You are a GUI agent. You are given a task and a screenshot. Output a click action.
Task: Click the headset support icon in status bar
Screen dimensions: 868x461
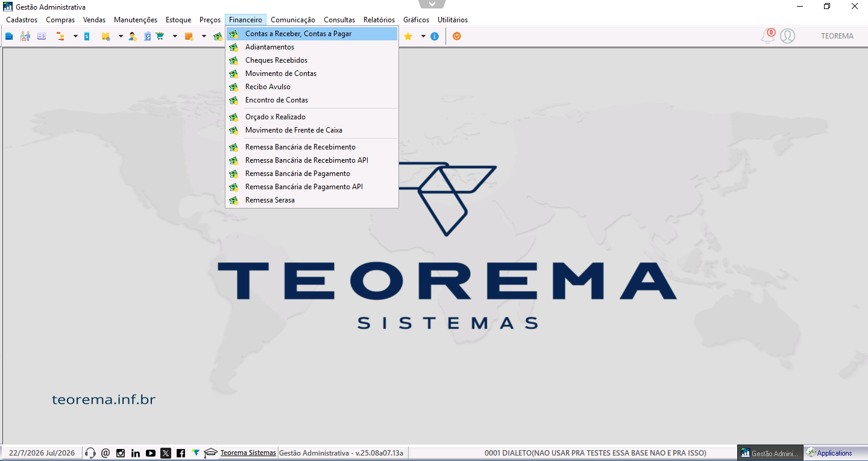point(90,453)
